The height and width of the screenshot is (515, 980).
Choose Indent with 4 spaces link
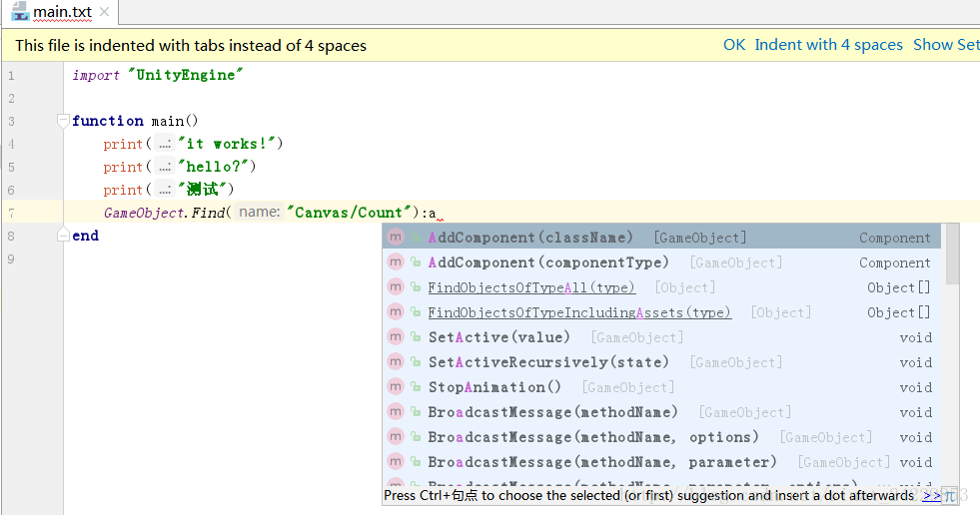(829, 45)
